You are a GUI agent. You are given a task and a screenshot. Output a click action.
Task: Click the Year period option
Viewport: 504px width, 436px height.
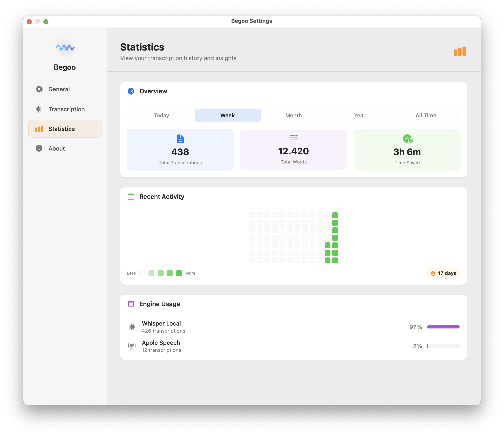(x=359, y=115)
